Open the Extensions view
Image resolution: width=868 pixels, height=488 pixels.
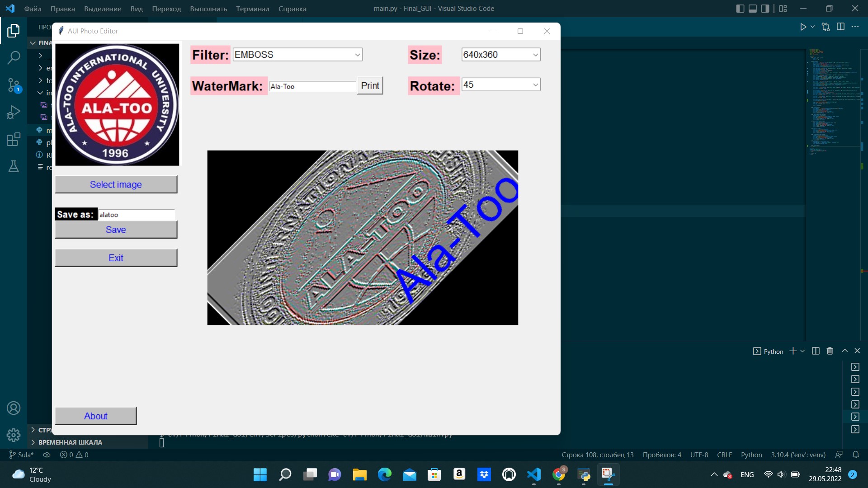tap(14, 139)
